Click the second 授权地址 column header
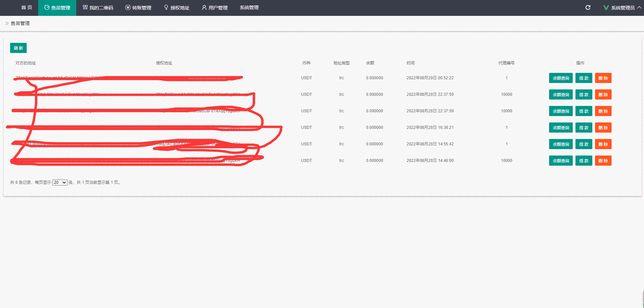This screenshot has width=644, height=308. click(x=164, y=63)
